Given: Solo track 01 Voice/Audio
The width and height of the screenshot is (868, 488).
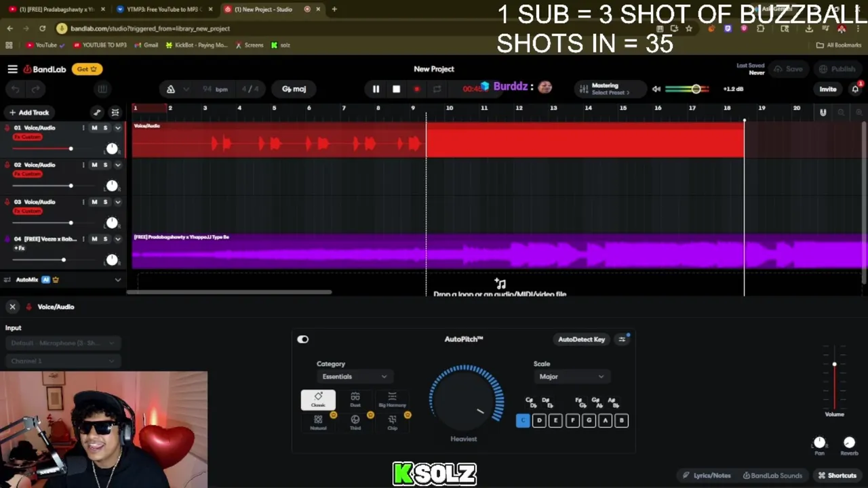Looking at the screenshot, I should [105, 127].
